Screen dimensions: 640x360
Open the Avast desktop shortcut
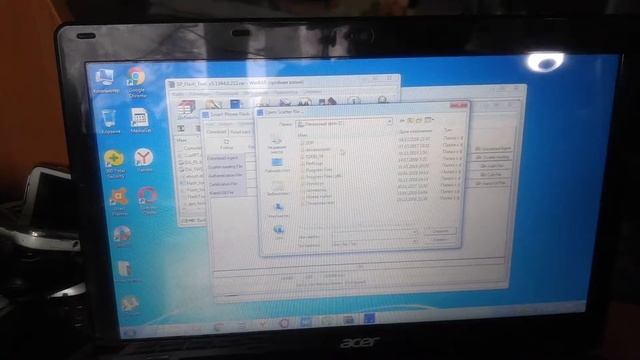[x=119, y=201]
